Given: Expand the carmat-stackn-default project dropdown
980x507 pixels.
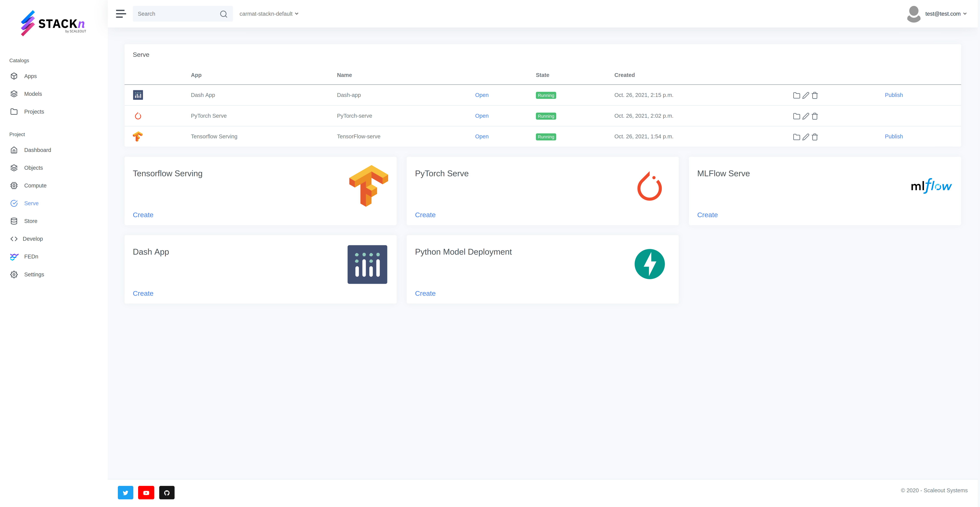Looking at the screenshot, I should (269, 14).
